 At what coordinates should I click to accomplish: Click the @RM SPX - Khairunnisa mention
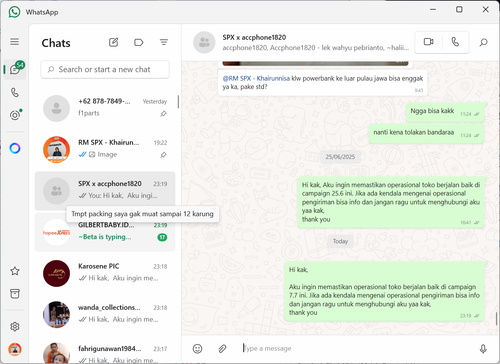click(256, 78)
